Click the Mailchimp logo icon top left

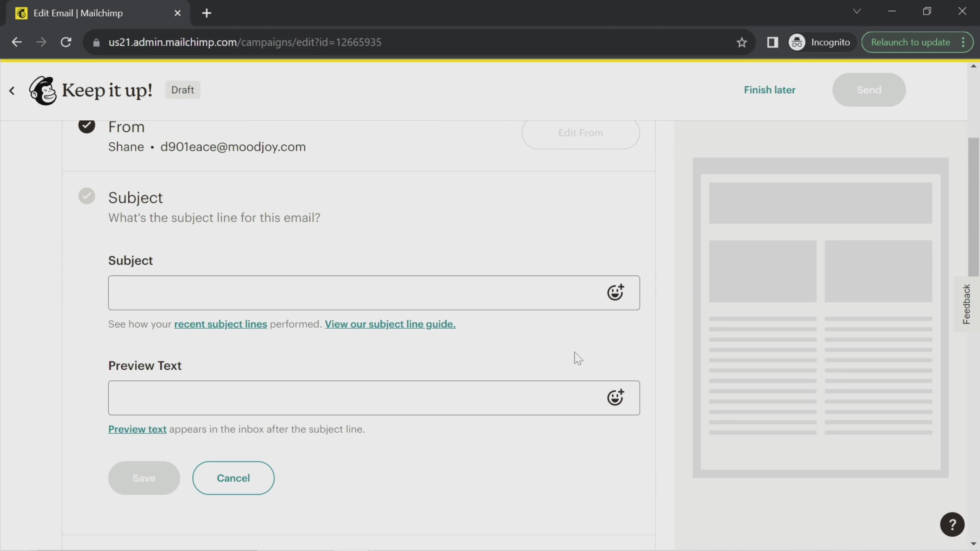(42, 90)
